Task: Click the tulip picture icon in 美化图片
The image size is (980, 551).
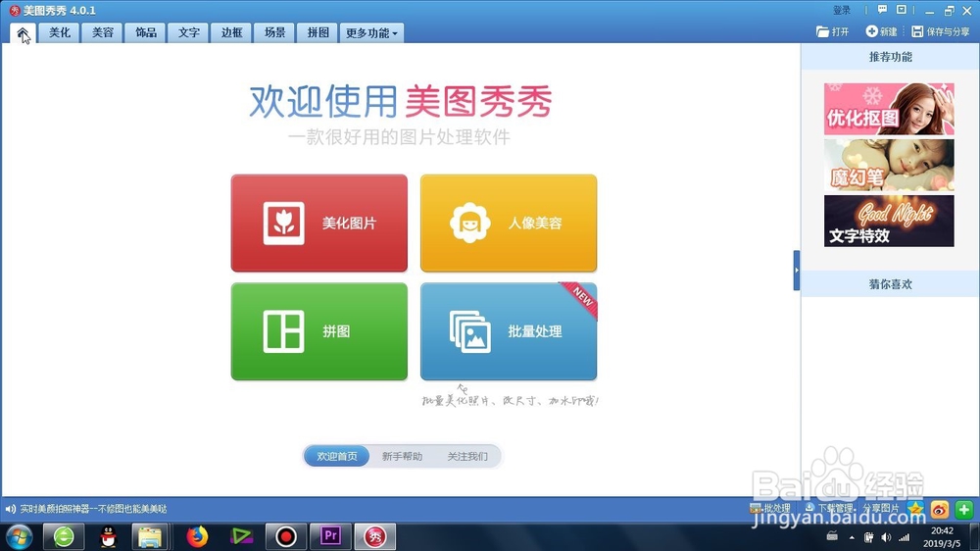Action: (284, 224)
